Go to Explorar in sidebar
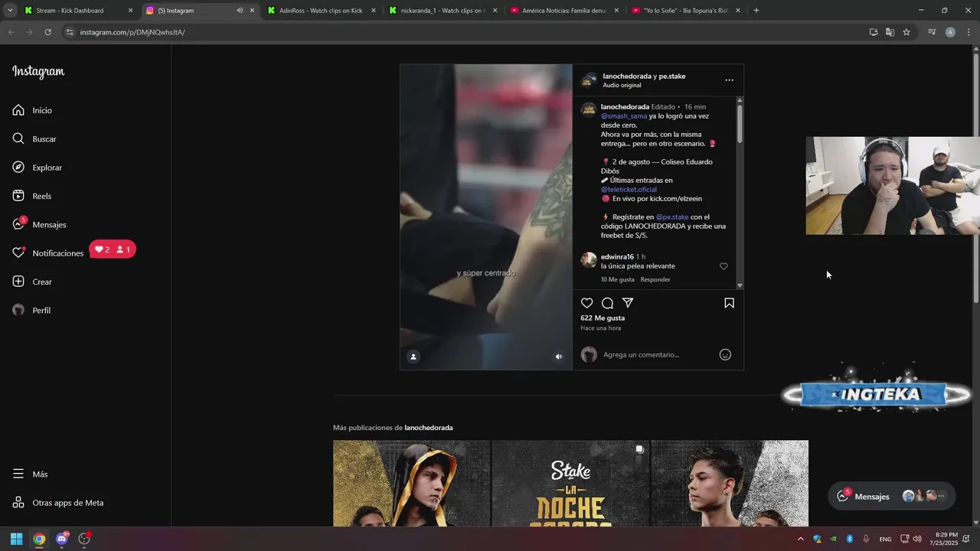980x551 pixels. tap(38, 168)
